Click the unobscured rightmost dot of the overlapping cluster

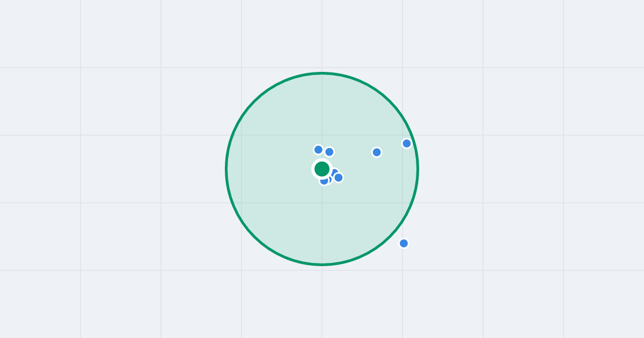coord(339,178)
